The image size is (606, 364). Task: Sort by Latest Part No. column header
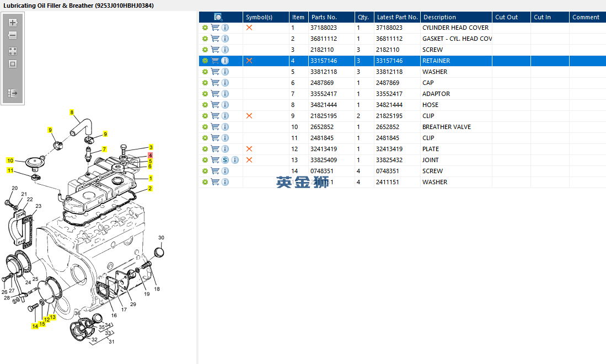coord(397,17)
